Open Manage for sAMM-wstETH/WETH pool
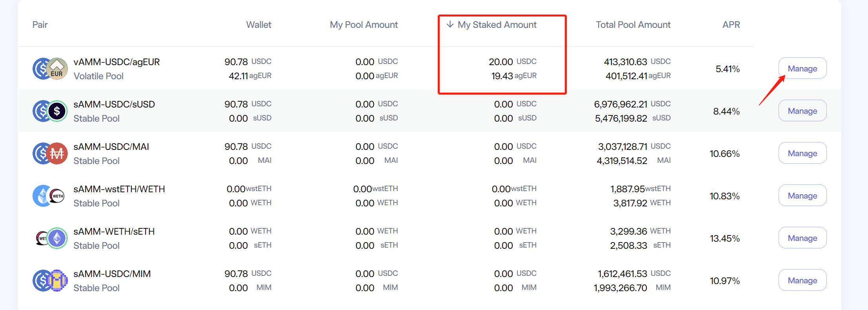This screenshot has height=310, width=868. [x=802, y=195]
